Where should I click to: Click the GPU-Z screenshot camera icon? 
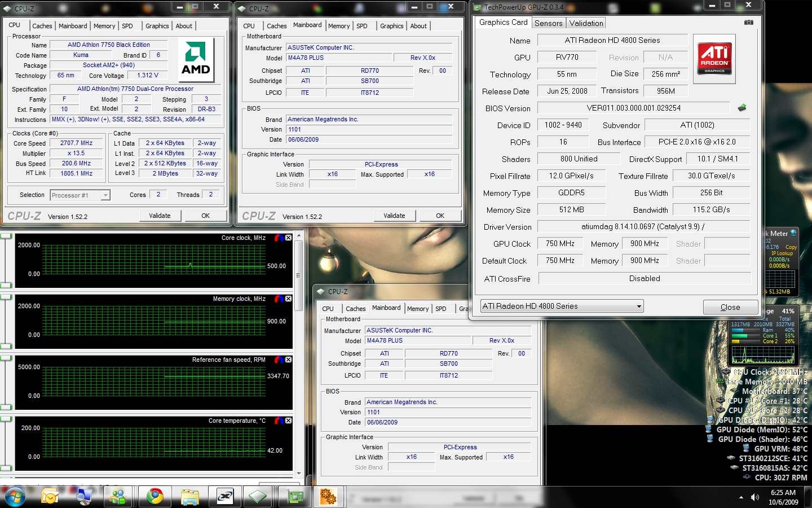(749, 23)
